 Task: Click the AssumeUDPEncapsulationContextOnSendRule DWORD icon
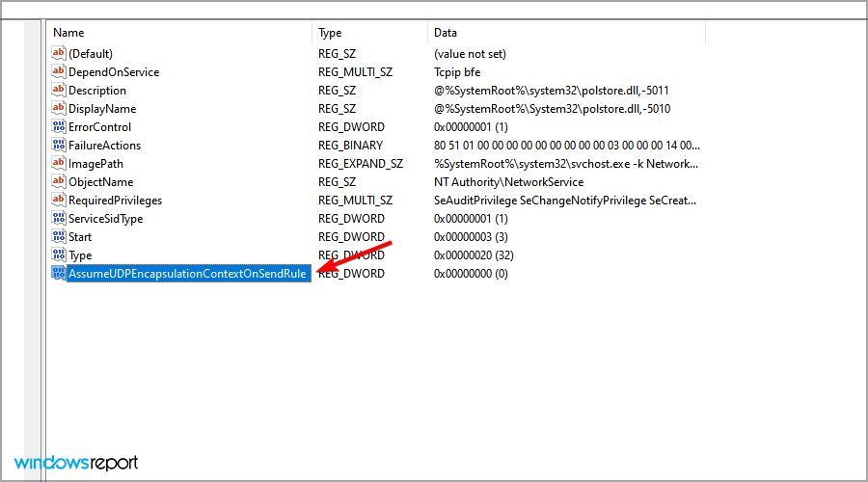pos(58,273)
